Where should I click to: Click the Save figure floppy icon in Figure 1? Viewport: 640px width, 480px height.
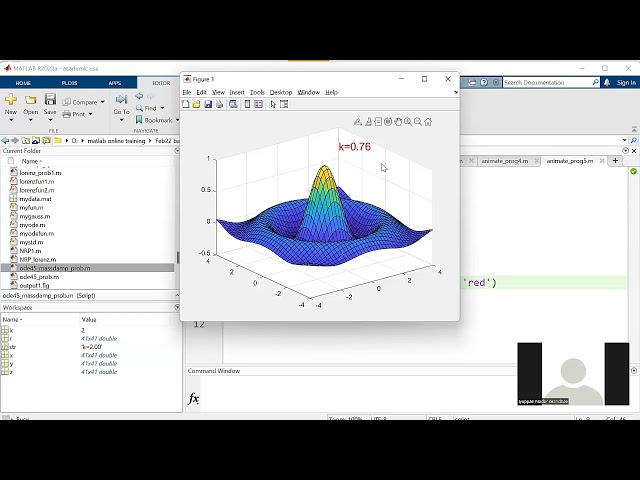click(x=208, y=104)
